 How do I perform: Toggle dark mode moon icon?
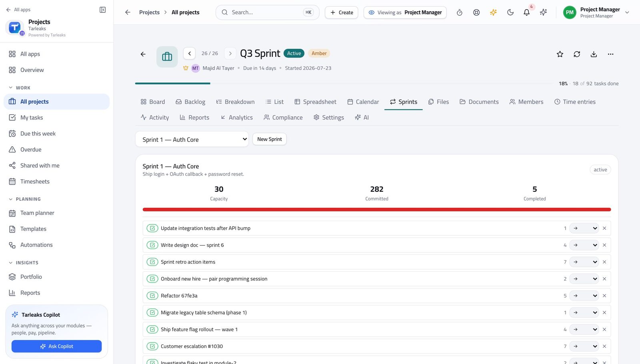click(510, 12)
